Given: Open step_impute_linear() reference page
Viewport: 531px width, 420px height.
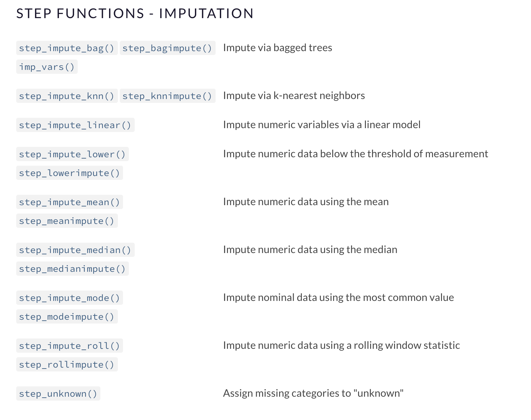Looking at the screenshot, I should coord(75,125).
